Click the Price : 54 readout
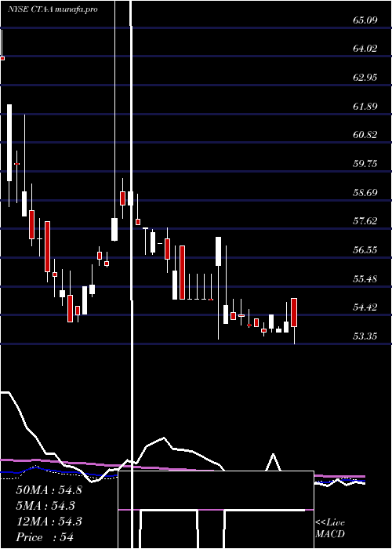The width and height of the screenshot is (392, 549). 45,537
